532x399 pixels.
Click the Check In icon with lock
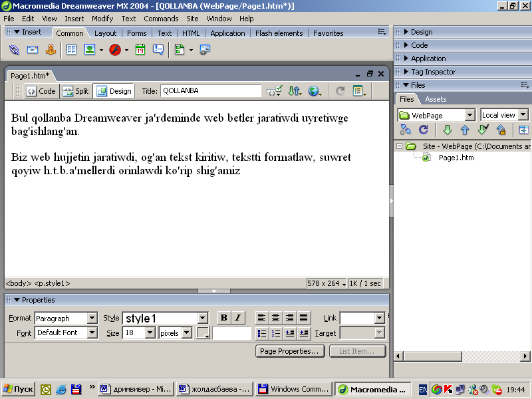[x=501, y=130]
